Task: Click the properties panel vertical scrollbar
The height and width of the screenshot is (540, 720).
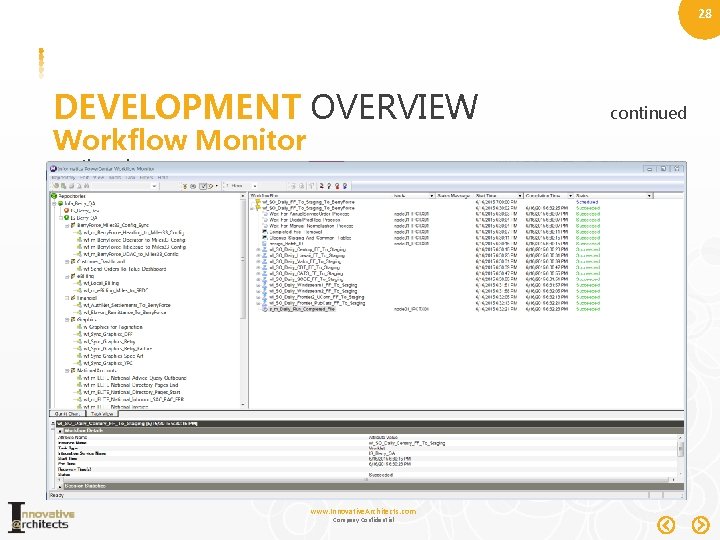Action: (x=680, y=457)
